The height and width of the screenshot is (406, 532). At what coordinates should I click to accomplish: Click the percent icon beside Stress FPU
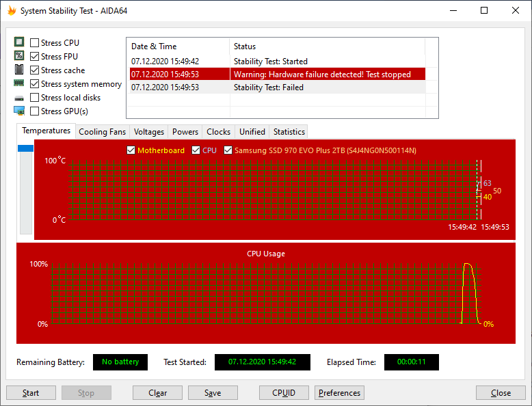pyautogui.click(x=19, y=55)
